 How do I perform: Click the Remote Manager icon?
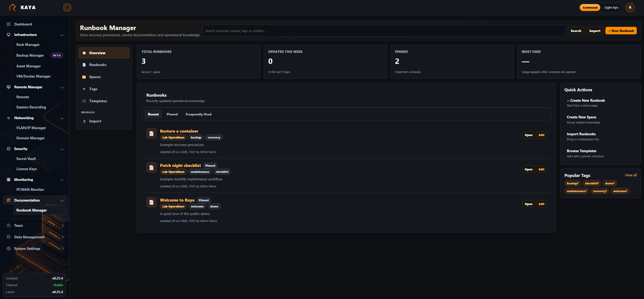[x=9, y=87]
